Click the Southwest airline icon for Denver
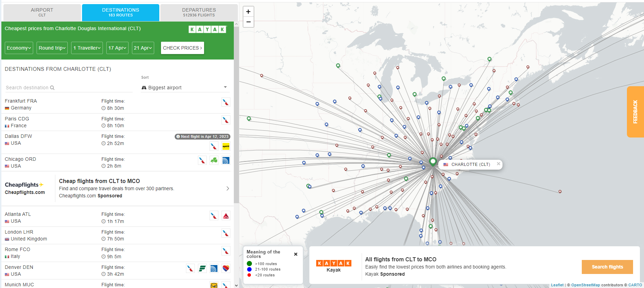 pyautogui.click(x=226, y=269)
